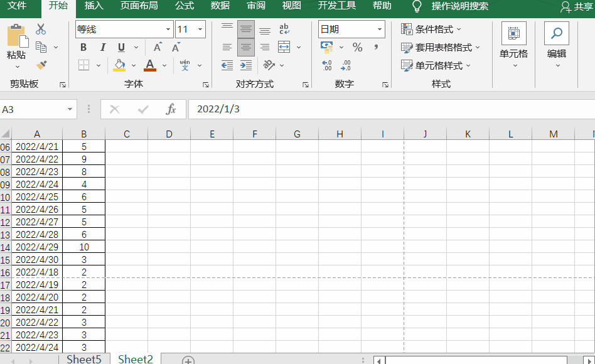The width and height of the screenshot is (595, 364).
Task: Switch to the Sheet5 worksheet tab
Action: [x=83, y=359]
